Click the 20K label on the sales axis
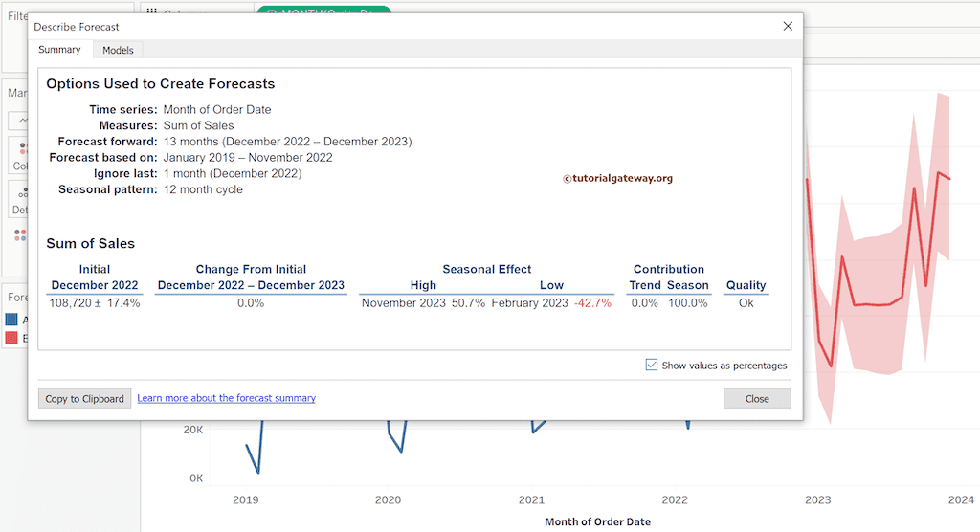Screen dimensions: 980x532 [193, 430]
